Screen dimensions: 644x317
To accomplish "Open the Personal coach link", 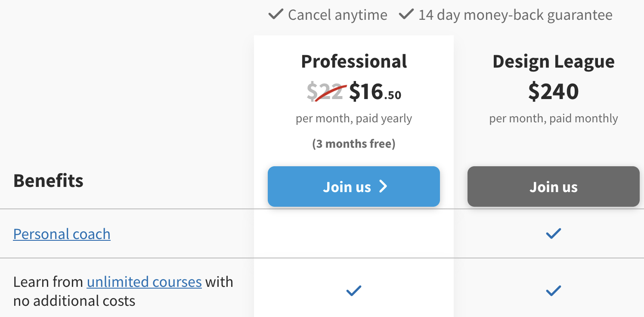I will point(62,234).
